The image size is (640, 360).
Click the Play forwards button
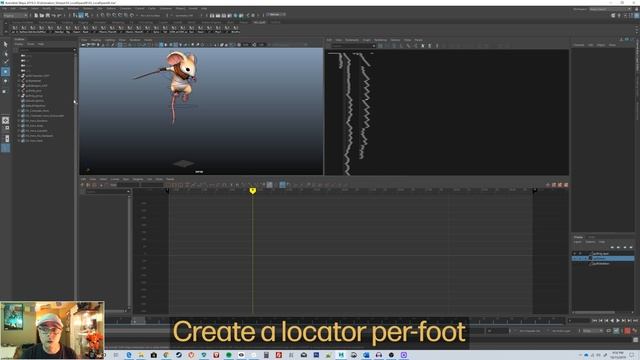click(618, 321)
